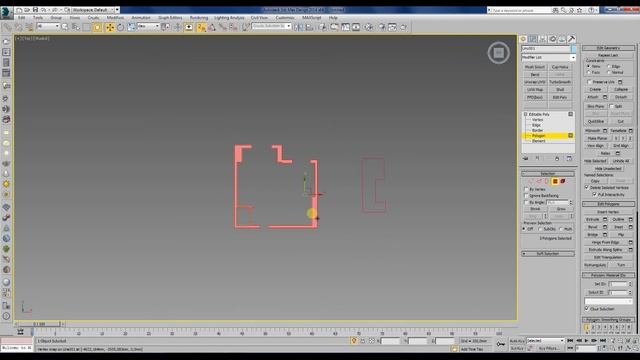Select SubObj preview selection radio button

[x=541, y=229]
